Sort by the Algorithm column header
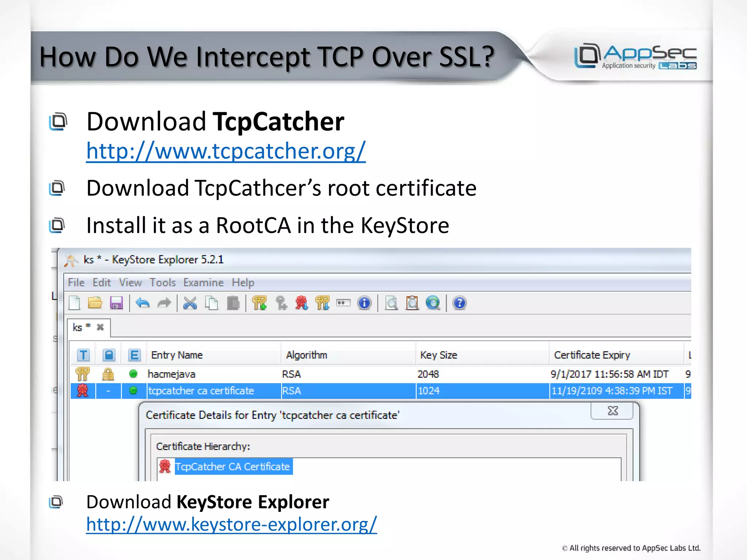Viewport: 747px width, 560px height. tap(348, 355)
